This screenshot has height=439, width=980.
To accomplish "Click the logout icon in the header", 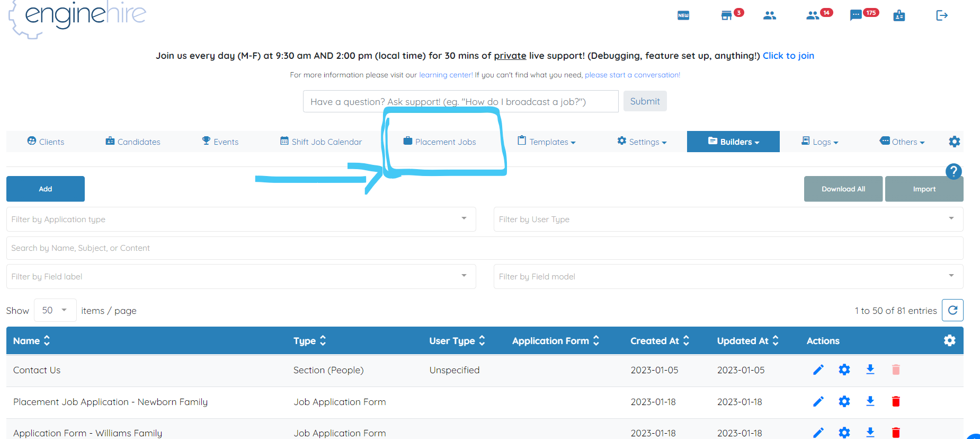I will coord(941,15).
